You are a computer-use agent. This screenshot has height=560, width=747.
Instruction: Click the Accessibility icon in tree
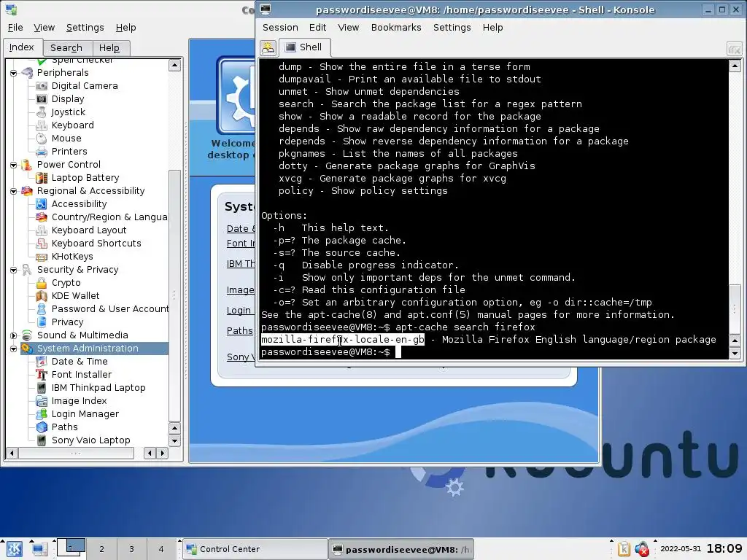tap(42, 204)
